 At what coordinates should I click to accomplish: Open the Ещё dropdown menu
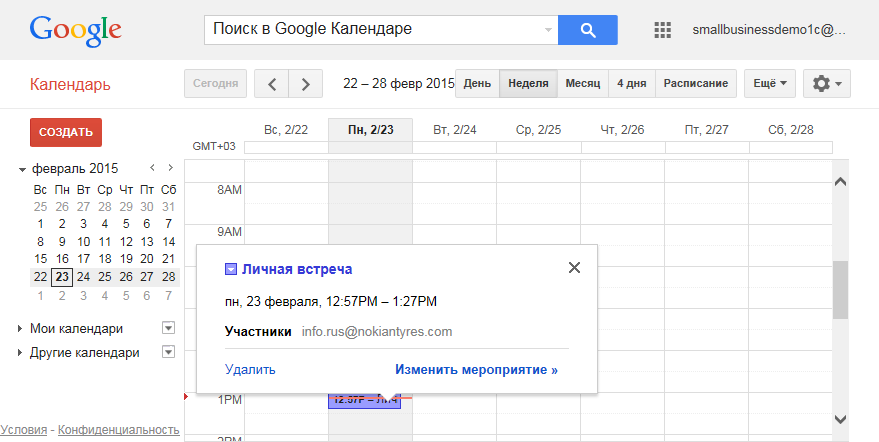[x=769, y=83]
